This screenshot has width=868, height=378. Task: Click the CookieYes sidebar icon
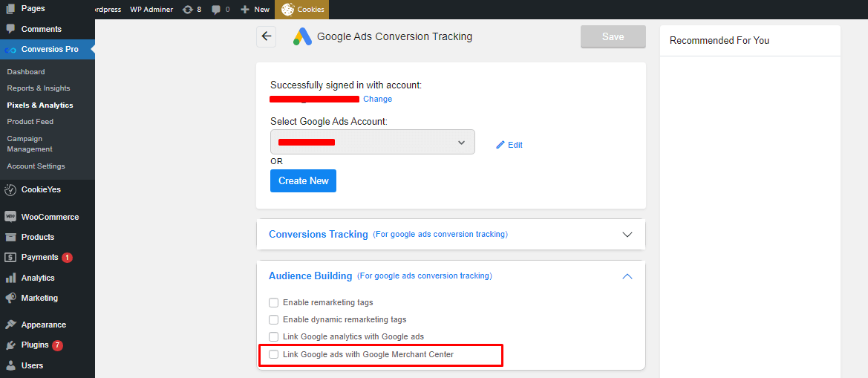10,189
